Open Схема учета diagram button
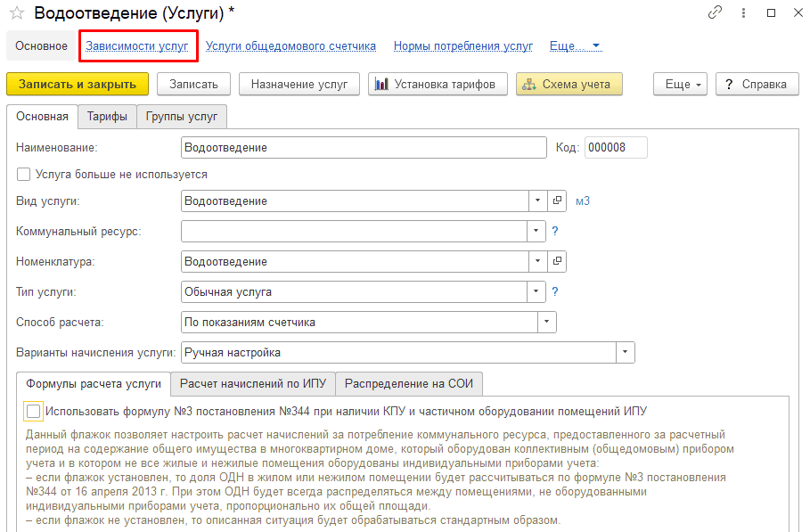 pos(569,84)
